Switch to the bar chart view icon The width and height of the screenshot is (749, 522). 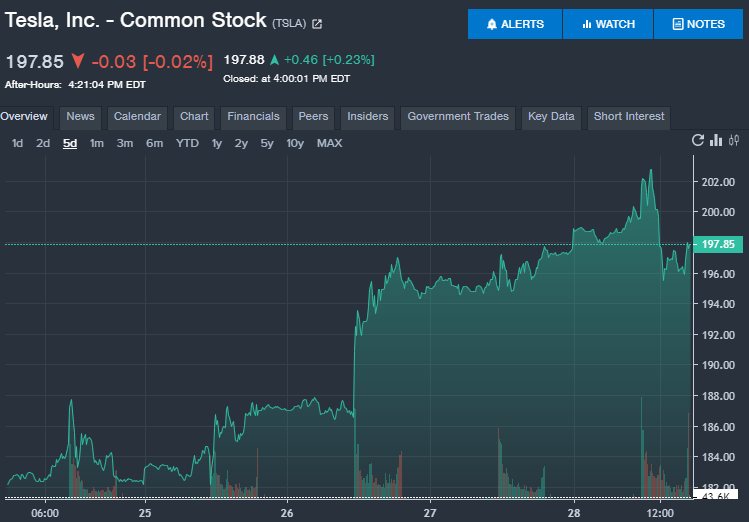pyautogui.click(x=716, y=141)
